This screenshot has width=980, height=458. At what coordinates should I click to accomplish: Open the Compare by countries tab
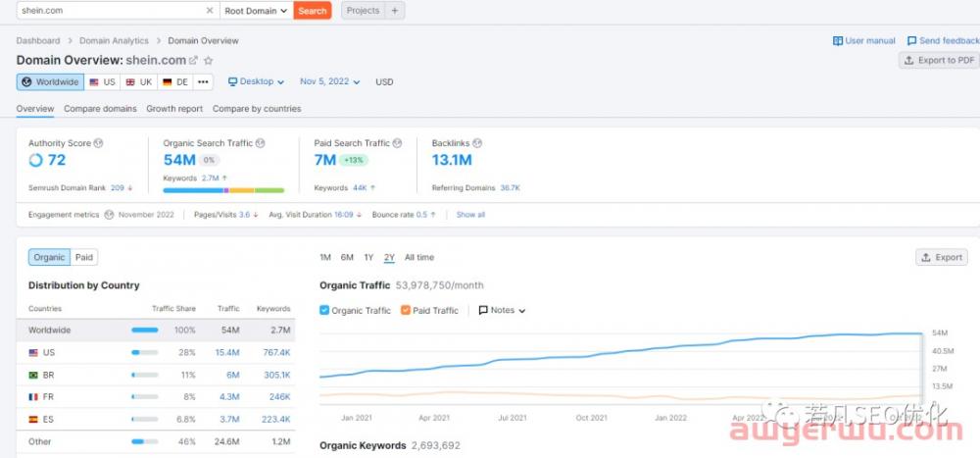pyautogui.click(x=257, y=109)
